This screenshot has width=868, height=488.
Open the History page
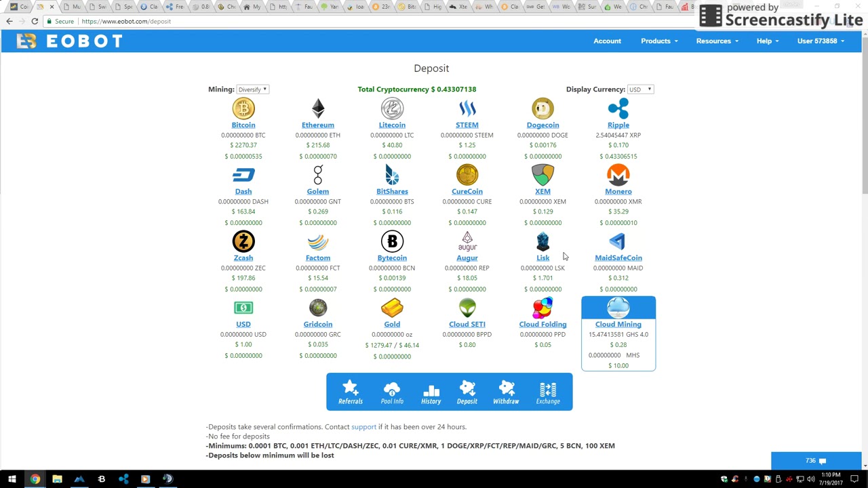pos(431,392)
